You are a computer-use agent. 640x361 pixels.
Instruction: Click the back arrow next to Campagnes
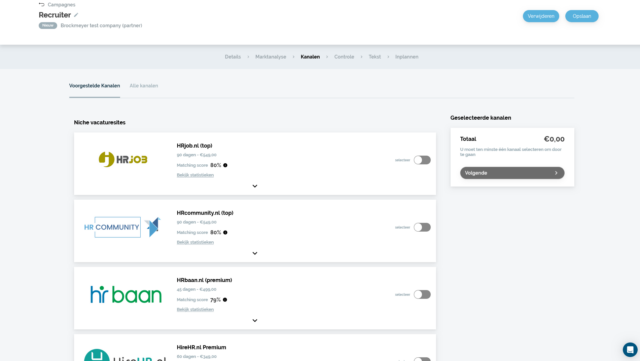tap(41, 4)
